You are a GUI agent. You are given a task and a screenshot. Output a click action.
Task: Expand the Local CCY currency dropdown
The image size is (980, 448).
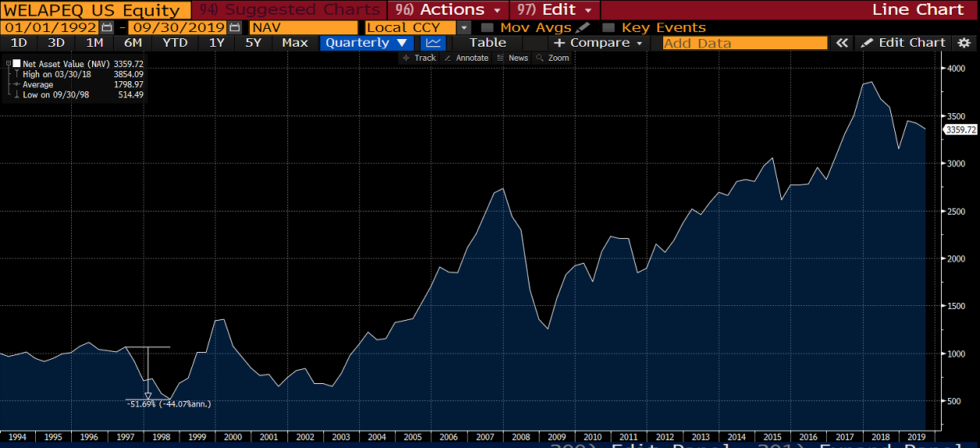click(464, 28)
